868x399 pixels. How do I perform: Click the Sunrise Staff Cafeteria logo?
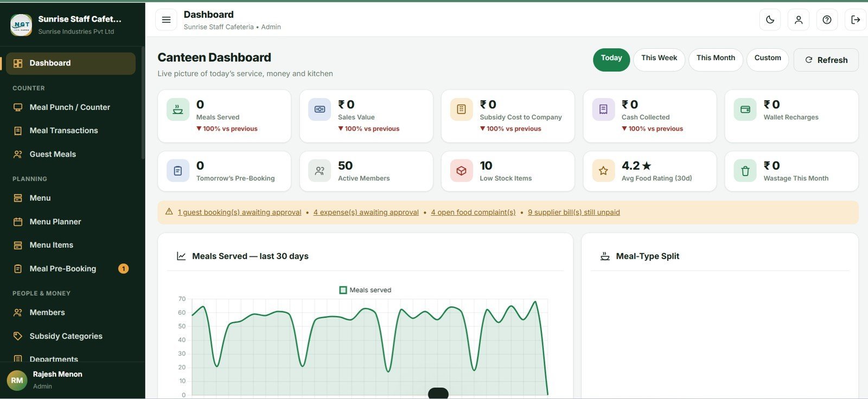coord(21,25)
